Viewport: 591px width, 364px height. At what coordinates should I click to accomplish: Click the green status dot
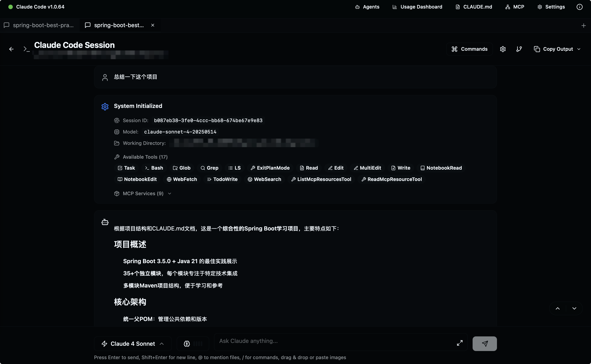tap(10, 7)
